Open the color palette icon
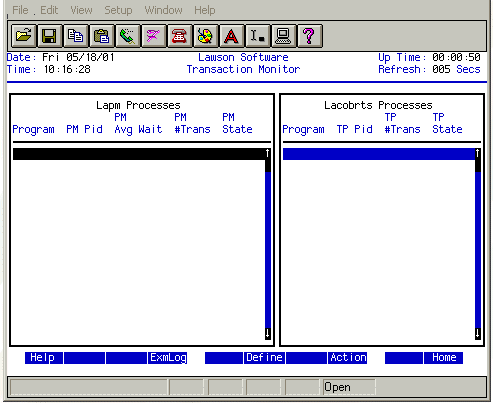The height and width of the screenshot is (403, 493). pyautogui.click(x=205, y=36)
